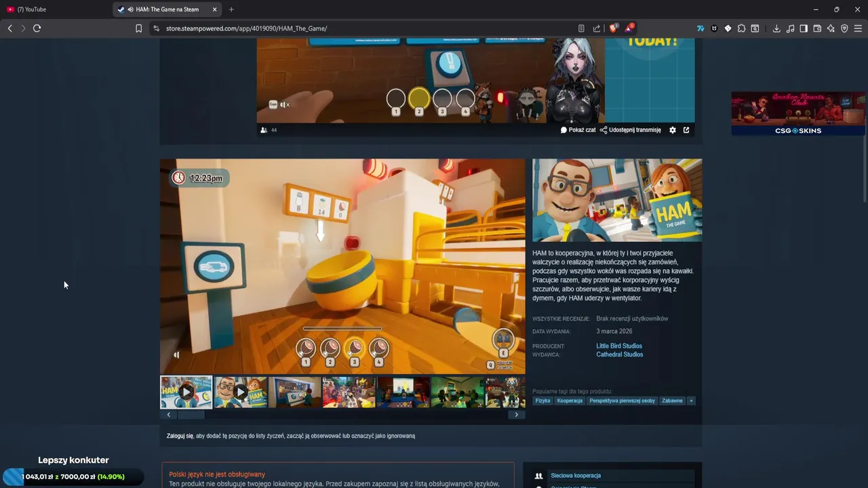Open the white tag extension icon
Viewport: 868px width, 488px height.
click(x=728, y=28)
